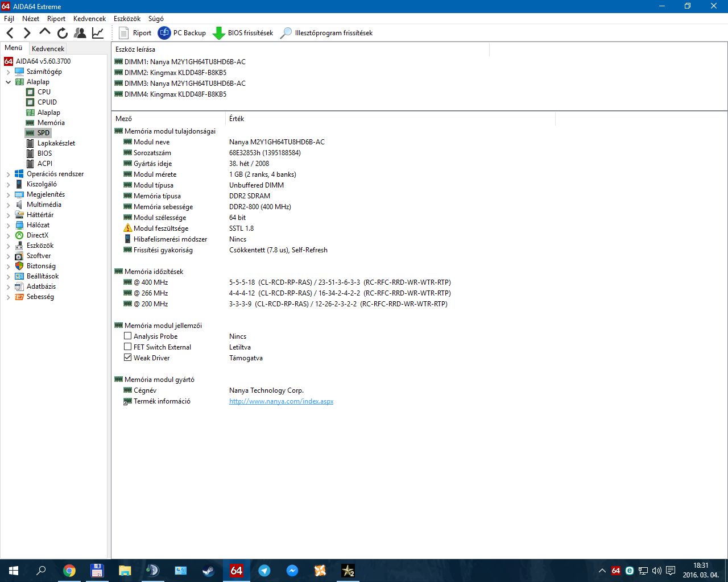Image resolution: width=728 pixels, height=582 pixels.
Task: Expand the Multimédia node
Action: (x=9, y=205)
